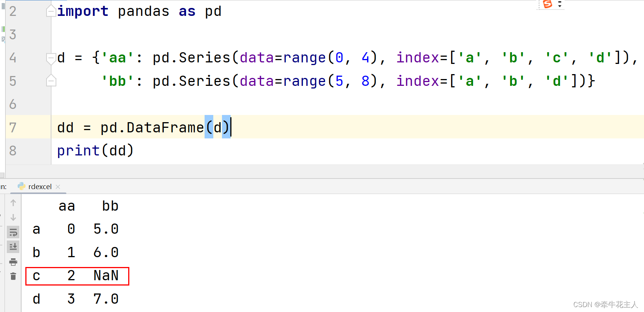Image resolution: width=644 pixels, height=312 pixels.
Task: Click the 'aa' key string on line 4
Action: click(118, 58)
